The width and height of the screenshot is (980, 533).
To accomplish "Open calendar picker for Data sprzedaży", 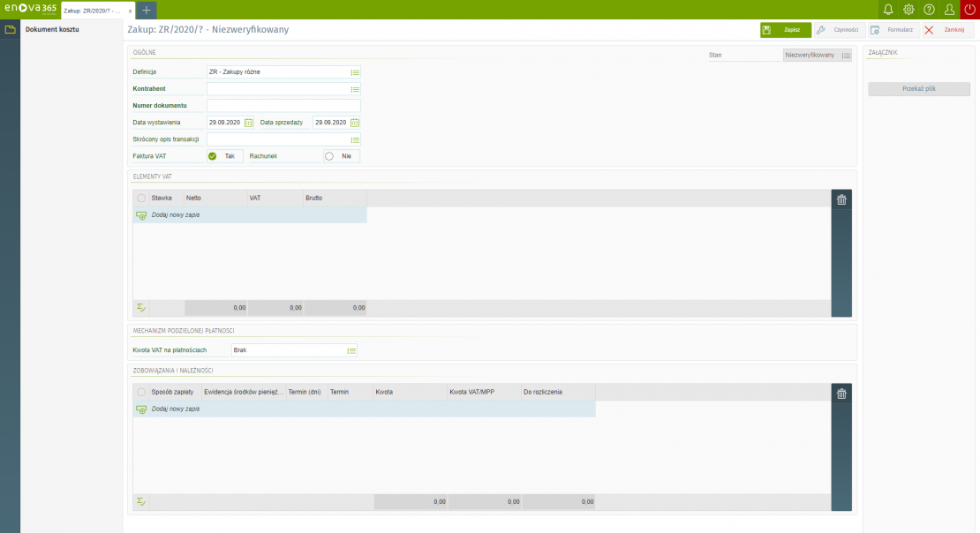I will coord(355,123).
